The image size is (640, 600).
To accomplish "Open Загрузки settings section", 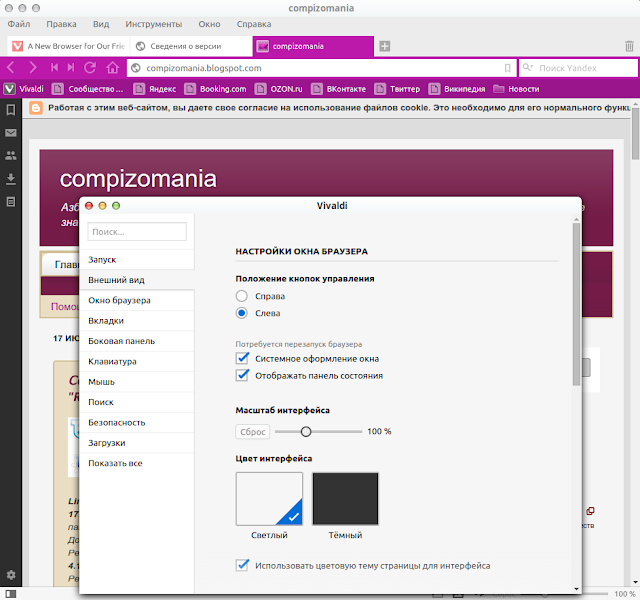I will [137, 443].
